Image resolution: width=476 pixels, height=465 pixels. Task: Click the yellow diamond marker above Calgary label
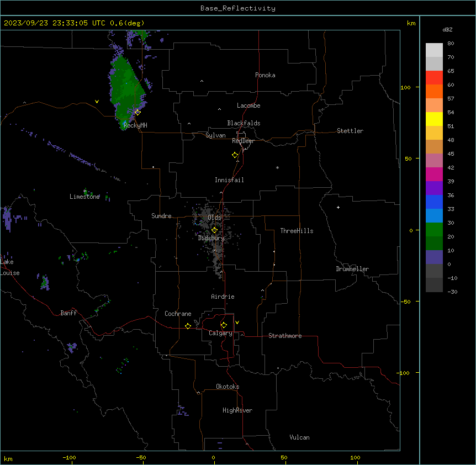pyautogui.click(x=224, y=325)
